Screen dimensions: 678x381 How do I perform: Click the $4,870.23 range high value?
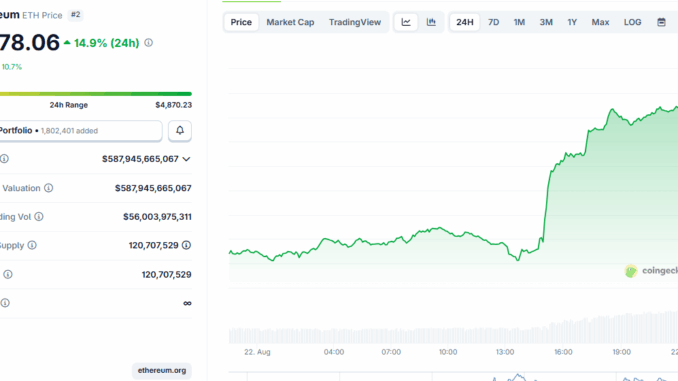tap(173, 105)
